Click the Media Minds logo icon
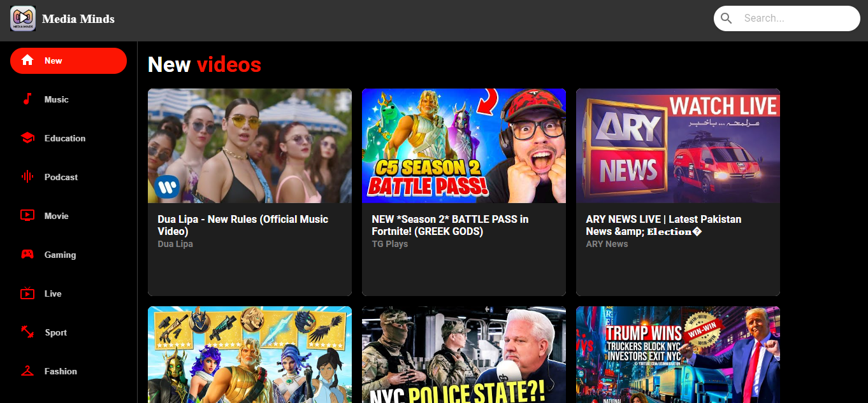The height and width of the screenshot is (403, 868). tap(23, 18)
